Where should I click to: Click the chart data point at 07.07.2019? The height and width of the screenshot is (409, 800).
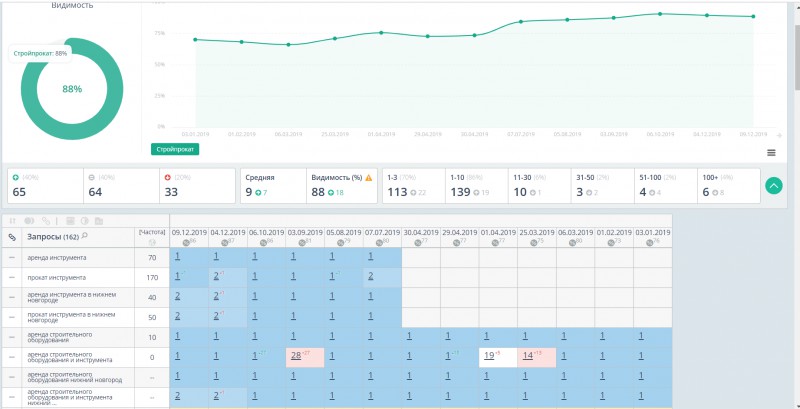click(521, 21)
